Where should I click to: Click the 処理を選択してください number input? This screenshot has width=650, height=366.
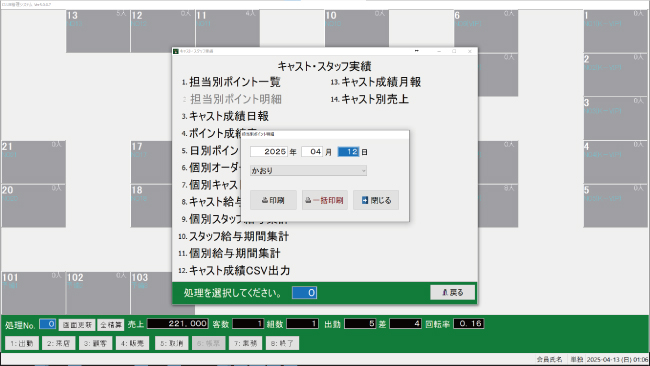304,293
